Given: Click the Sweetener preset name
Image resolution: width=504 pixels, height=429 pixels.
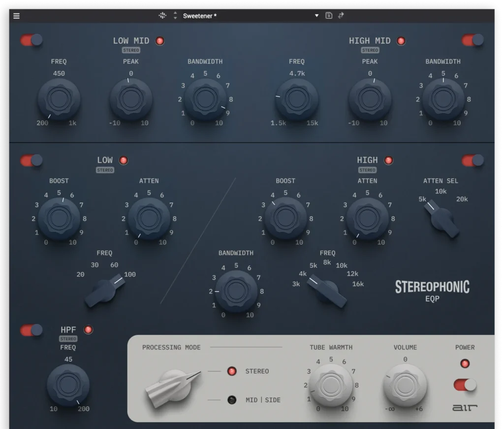Looking at the screenshot, I should [x=200, y=16].
